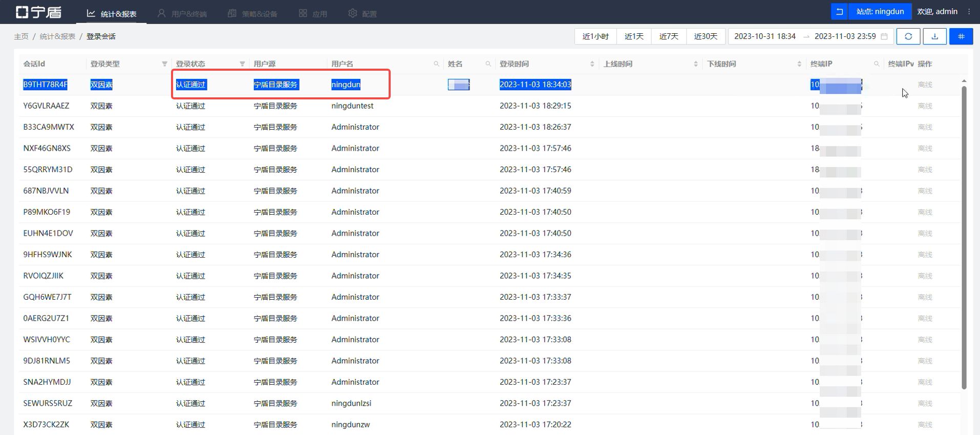980x435 pixels.
Task: Open the calendar icon in date range
Action: (x=884, y=36)
